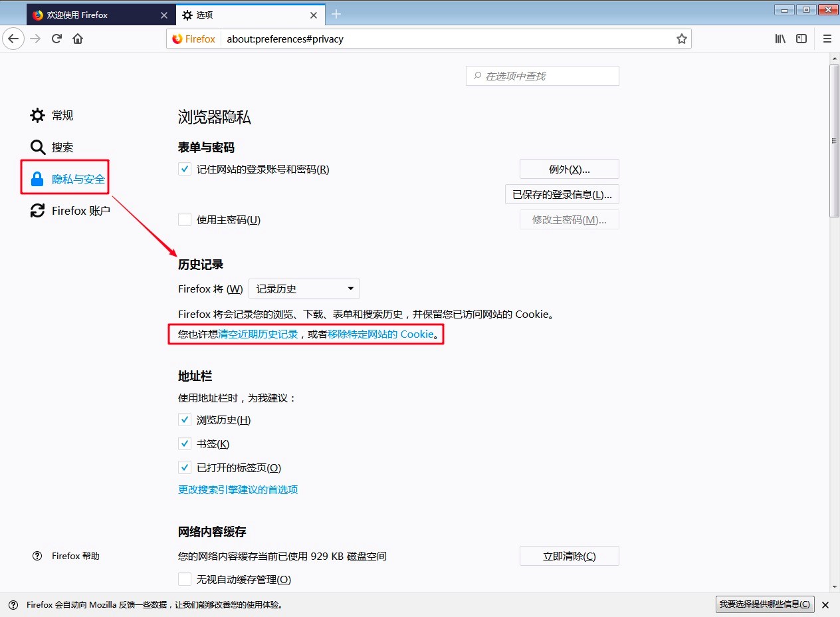The image size is (840, 617).
Task: Close the 选项 tab
Action: pos(314,15)
